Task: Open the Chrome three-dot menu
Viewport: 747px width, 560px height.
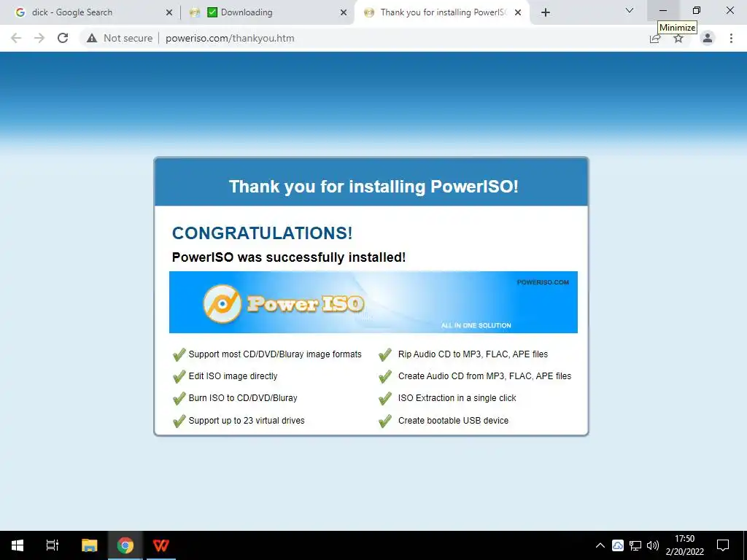Action: pos(731,38)
